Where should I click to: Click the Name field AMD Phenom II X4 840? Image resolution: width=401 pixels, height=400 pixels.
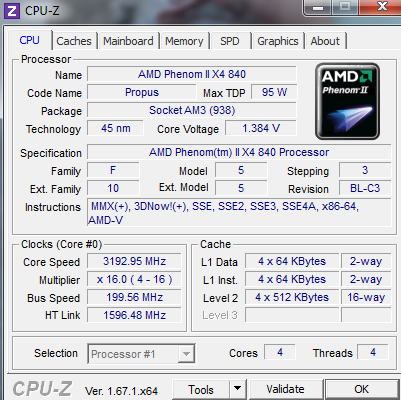[192, 74]
